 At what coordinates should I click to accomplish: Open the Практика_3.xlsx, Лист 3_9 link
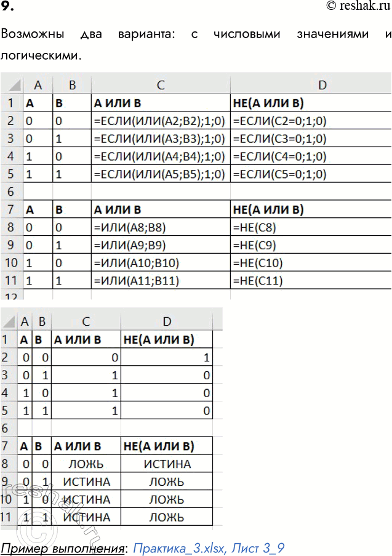pyautogui.click(x=209, y=547)
